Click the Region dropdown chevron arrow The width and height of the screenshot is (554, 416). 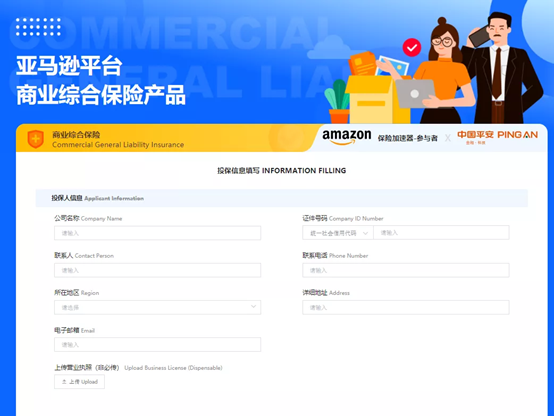click(x=253, y=306)
